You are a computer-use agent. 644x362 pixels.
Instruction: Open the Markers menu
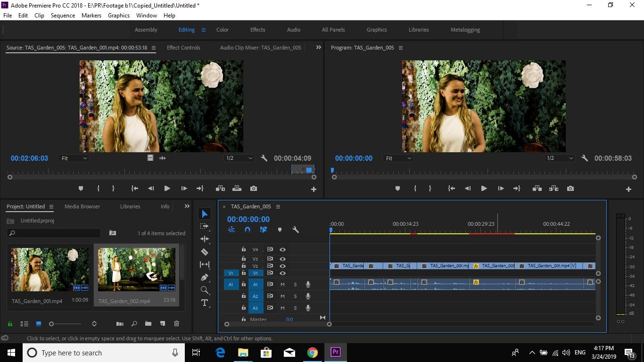coord(91,16)
